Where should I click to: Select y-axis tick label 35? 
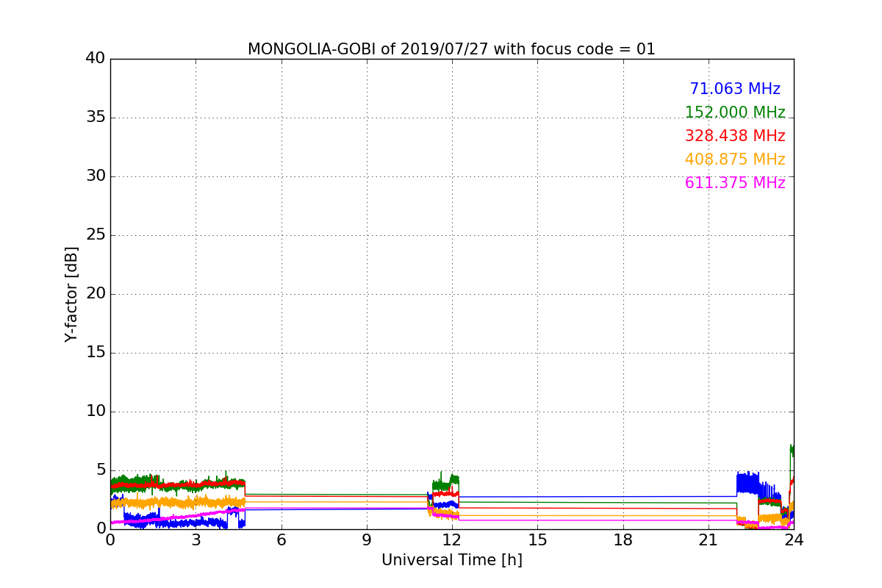click(96, 118)
